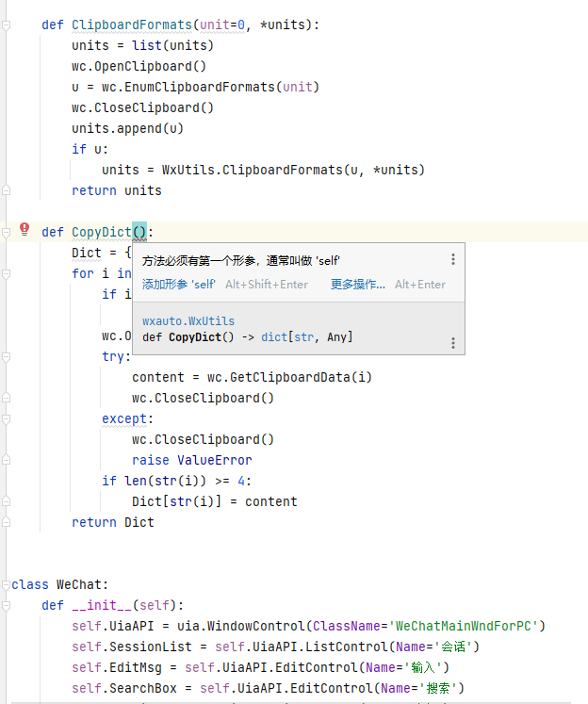The height and width of the screenshot is (704, 588).
Task: Click the self.SessionList assignment line
Action: 275,647
